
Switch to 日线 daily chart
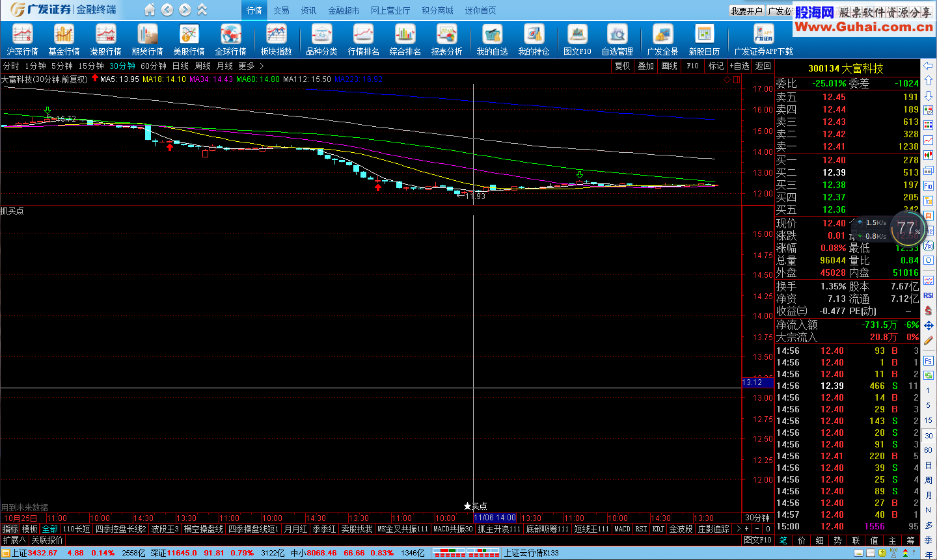click(x=180, y=66)
